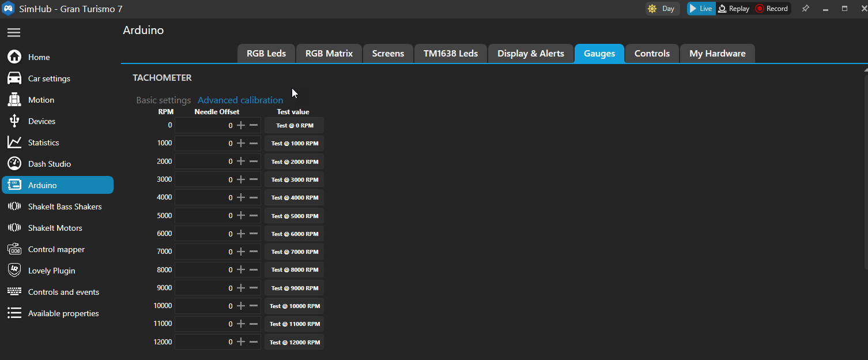Select the Gauges tab
Viewport: 868px width, 360px height.
(599, 53)
